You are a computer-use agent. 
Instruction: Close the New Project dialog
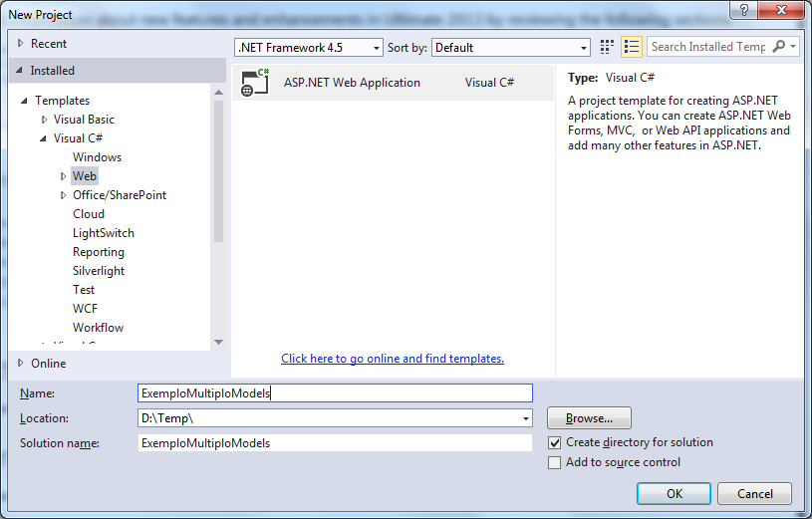point(781,10)
